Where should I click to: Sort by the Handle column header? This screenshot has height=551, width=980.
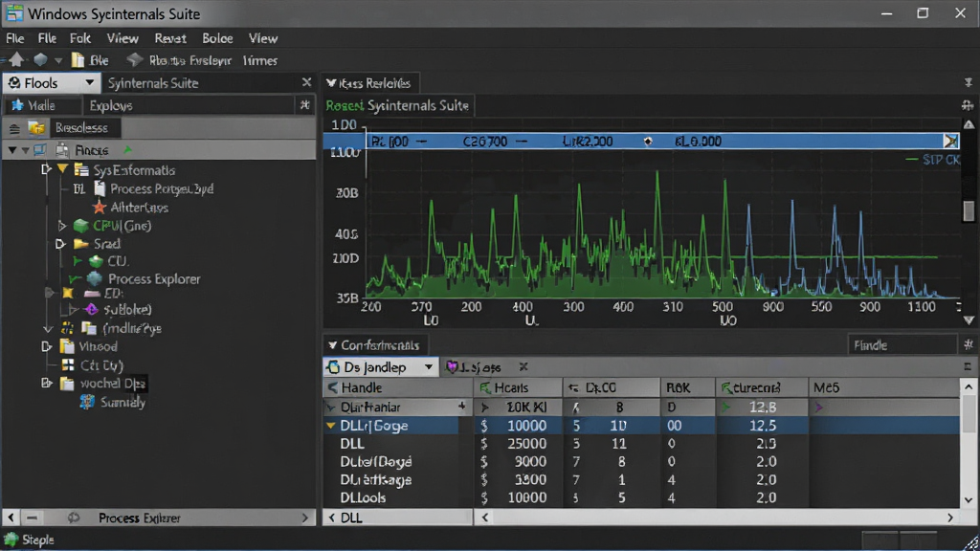pyautogui.click(x=397, y=388)
